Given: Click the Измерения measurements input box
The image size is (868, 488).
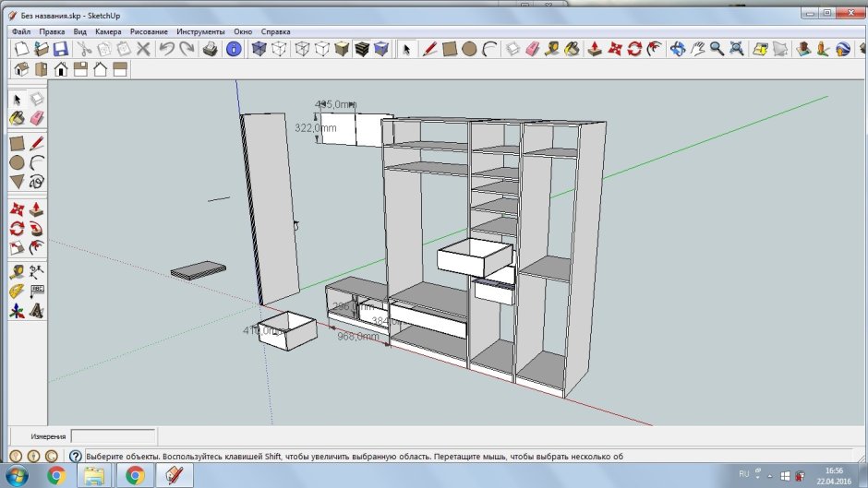Looking at the screenshot, I should pos(113,436).
